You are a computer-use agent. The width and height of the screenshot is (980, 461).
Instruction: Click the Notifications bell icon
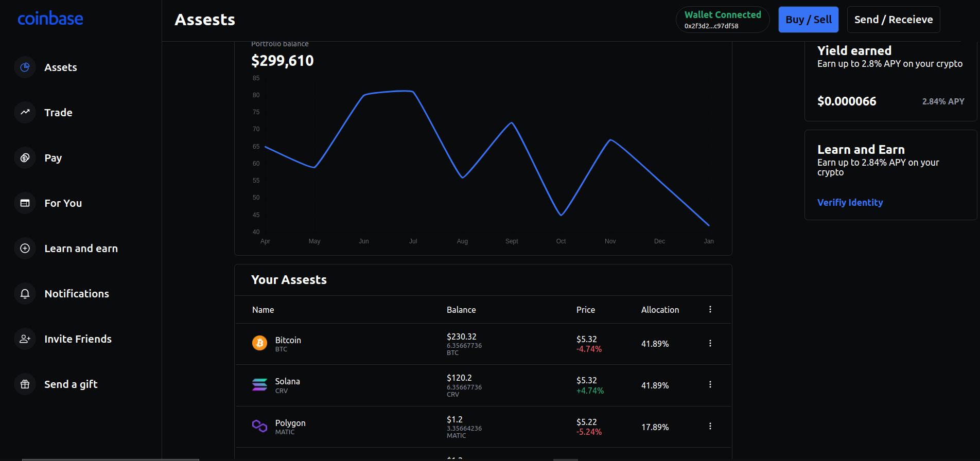coord(25,293)
